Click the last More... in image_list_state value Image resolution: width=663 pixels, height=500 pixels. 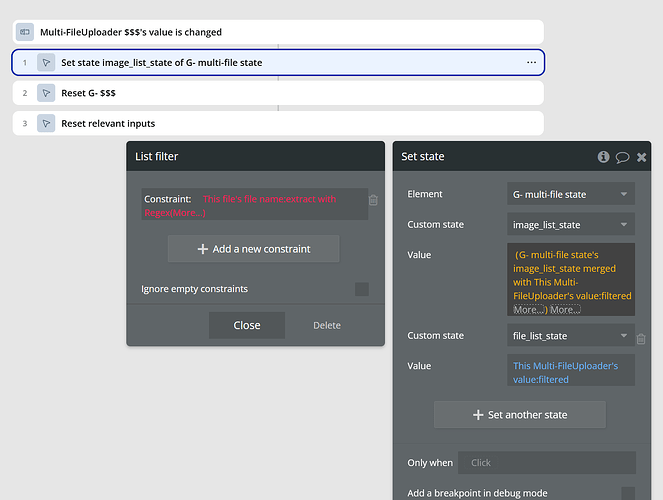pos(565,309)
